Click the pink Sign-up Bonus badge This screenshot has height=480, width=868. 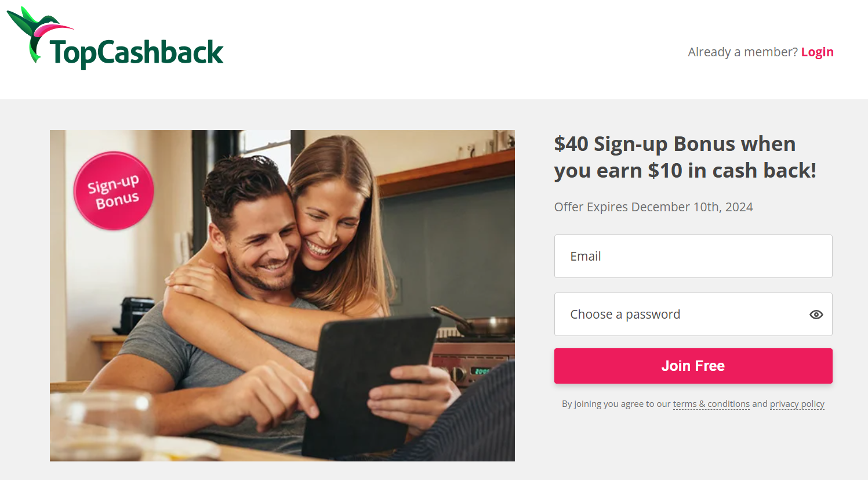tap(114, 191)
